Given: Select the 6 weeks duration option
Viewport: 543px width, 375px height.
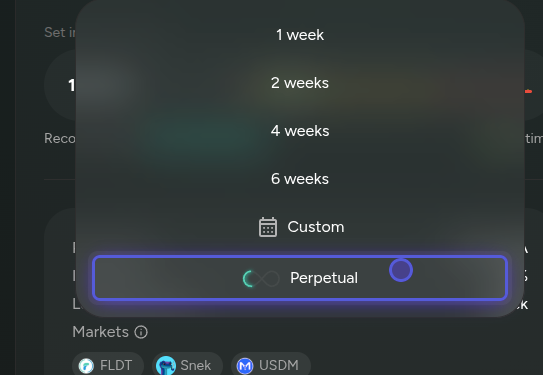Looking at the screenshot, I should [x=300, y=179].
